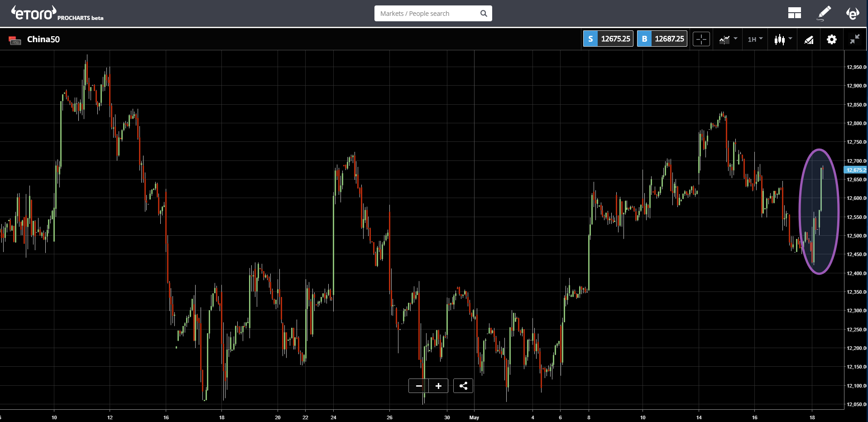Open the eToro account logo icon
Screen dimensions: 868x422
[853, 14]
